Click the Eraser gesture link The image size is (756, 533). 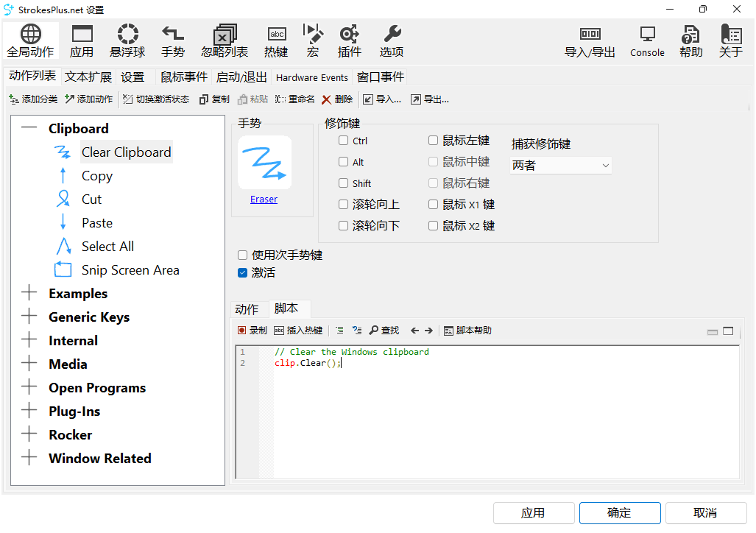(264, 200)
